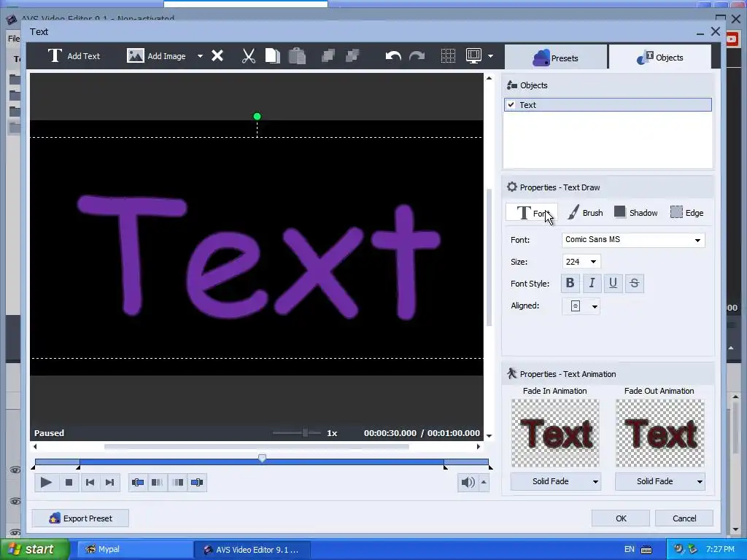Toggle Strikethrough font style
Viewport: 747px width, 560px height.
point(634,284)
